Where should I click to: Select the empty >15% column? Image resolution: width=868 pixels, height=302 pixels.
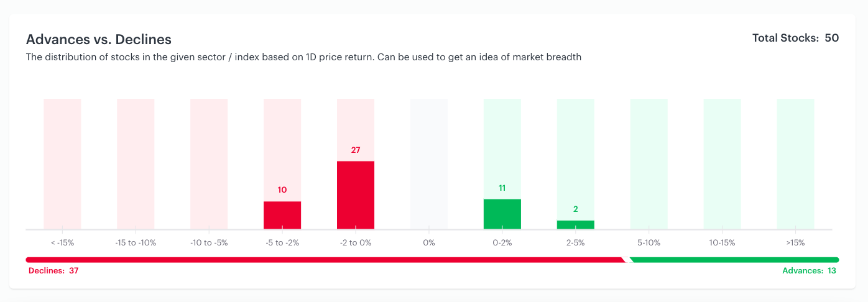click(x=796, y=164)
